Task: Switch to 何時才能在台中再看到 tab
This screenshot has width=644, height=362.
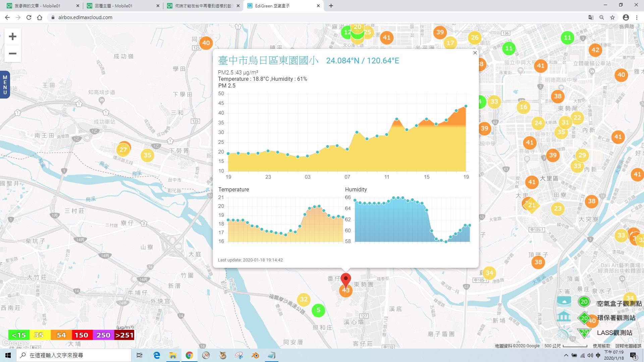Action: tap(203, 6)
